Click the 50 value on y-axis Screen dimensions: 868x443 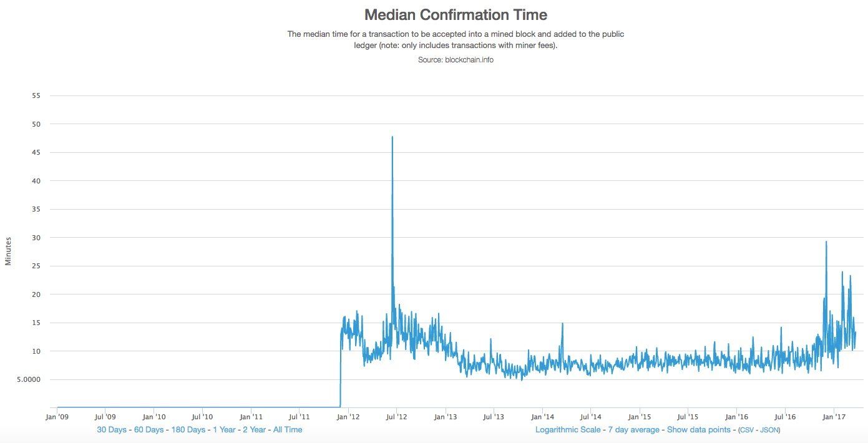(x=35, y=124)
